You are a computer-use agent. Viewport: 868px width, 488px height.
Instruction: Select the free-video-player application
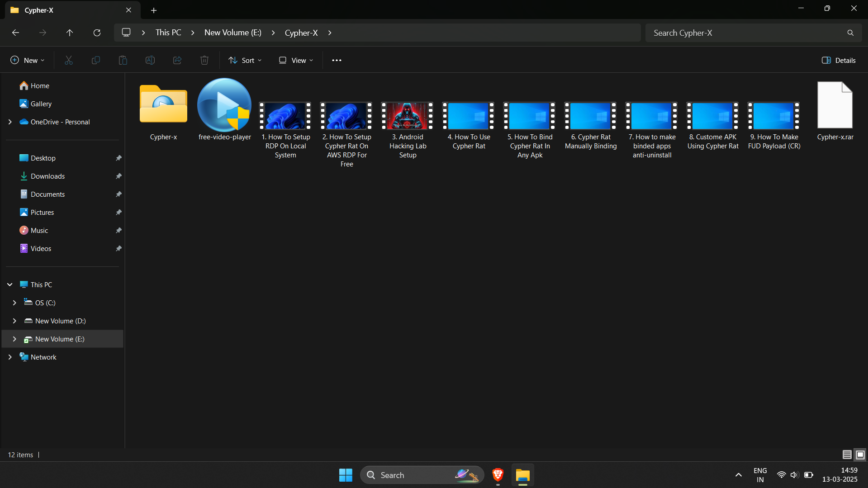pos(225,110)
